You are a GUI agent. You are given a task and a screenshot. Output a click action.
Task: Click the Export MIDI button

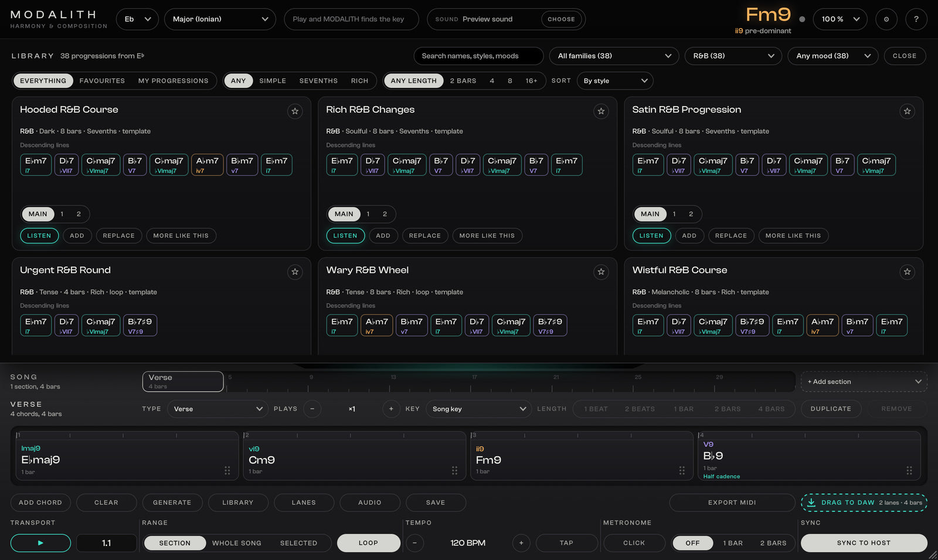tap(732, 503)
